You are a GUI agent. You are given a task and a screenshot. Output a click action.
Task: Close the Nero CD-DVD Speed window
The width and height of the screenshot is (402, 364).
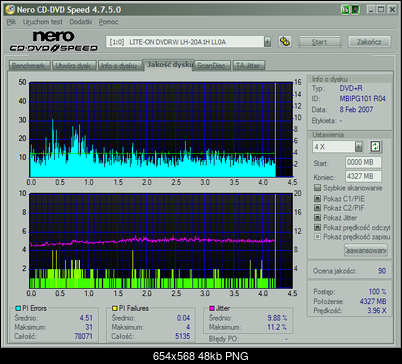392,10
